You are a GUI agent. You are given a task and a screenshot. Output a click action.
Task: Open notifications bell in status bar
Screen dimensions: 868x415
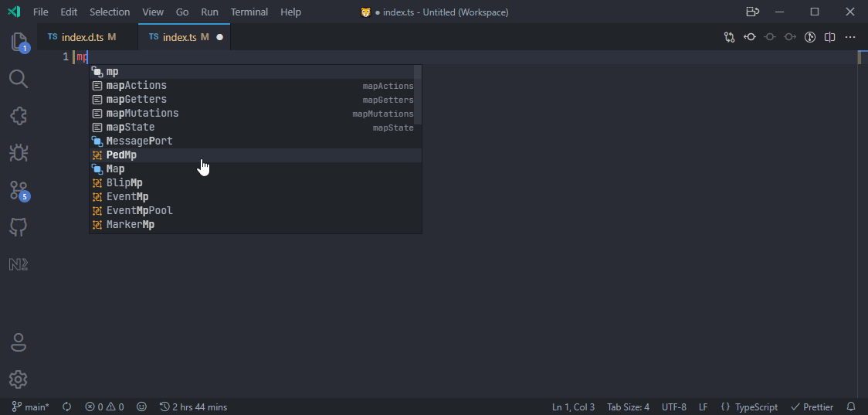[851, 407]
